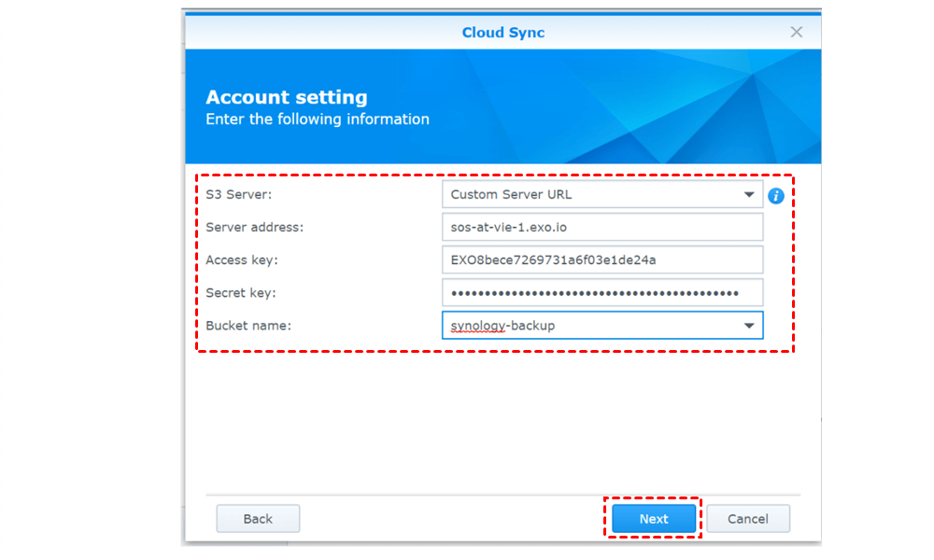Click the Account setting heading
Screen dimensions: 934x560
coord(287,97)
